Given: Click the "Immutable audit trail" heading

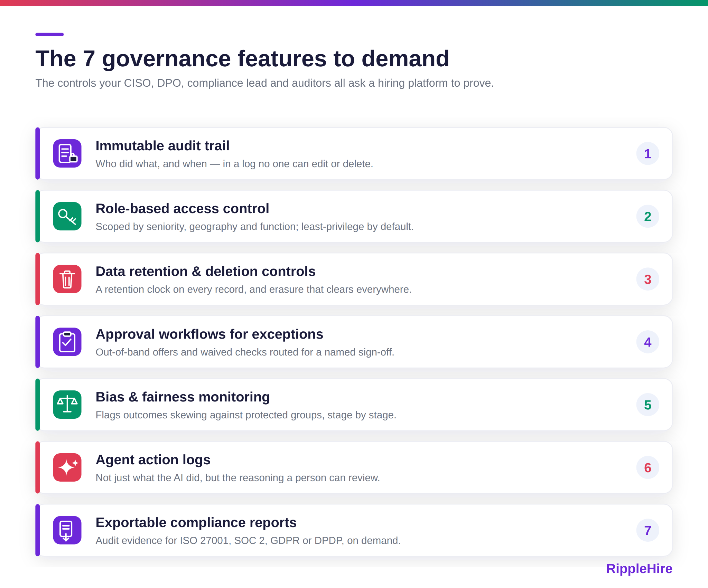Looking at the screenshot, I should click(x=162, y=146).
